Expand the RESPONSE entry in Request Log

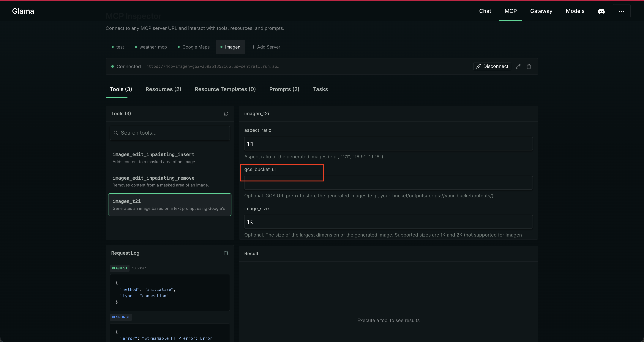coord(121,317)
